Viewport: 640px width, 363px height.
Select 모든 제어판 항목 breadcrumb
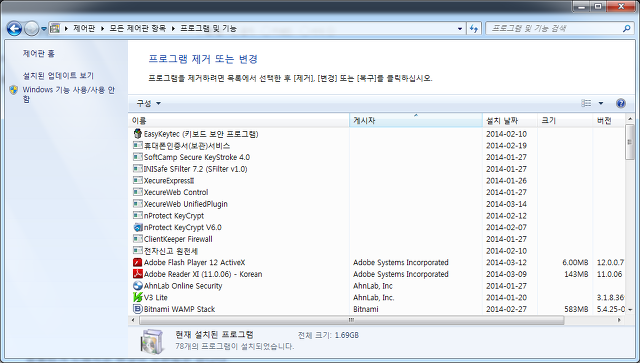[x=138, y=28]
